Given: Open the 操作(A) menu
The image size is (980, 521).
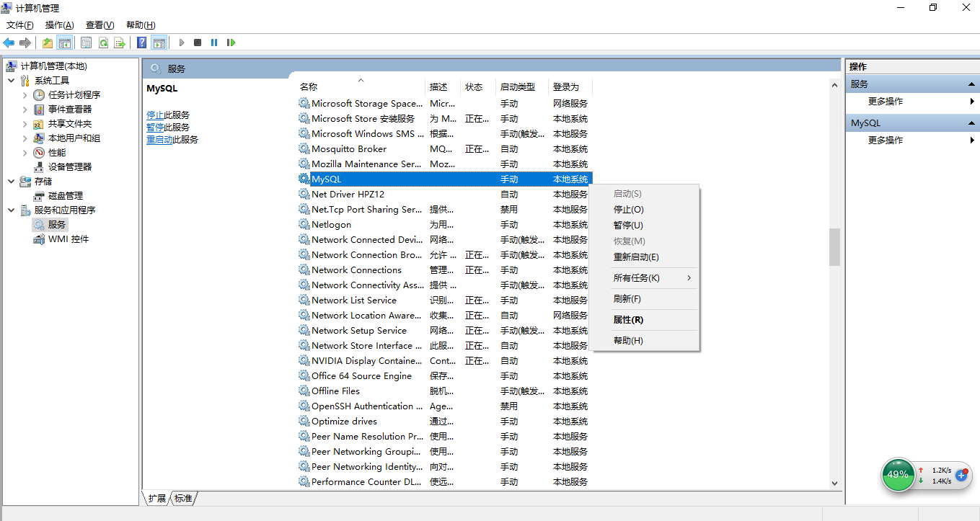Looking at the screenshot, I should tap(59, 25).
